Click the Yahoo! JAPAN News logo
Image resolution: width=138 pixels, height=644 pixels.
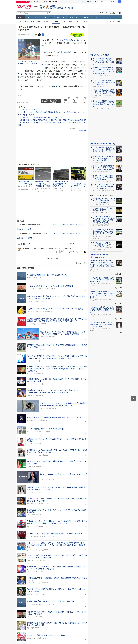point(27,7)
